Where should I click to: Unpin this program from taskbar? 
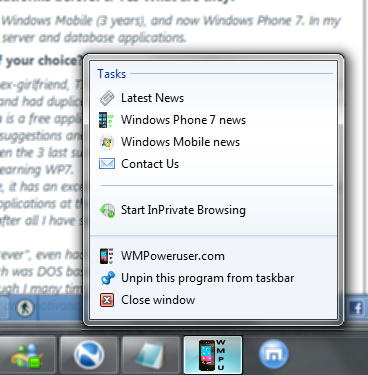tap(213, 278)
